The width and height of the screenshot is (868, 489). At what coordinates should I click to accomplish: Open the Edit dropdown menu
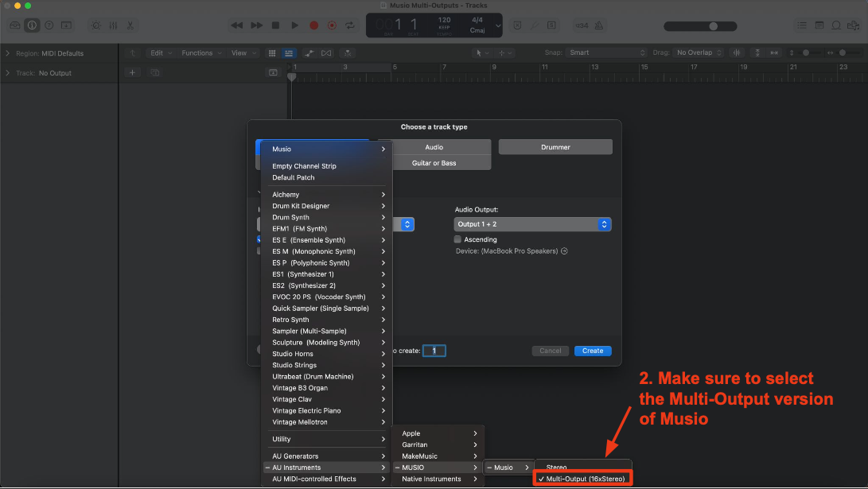pyautogui.click(x=161, y=53)
